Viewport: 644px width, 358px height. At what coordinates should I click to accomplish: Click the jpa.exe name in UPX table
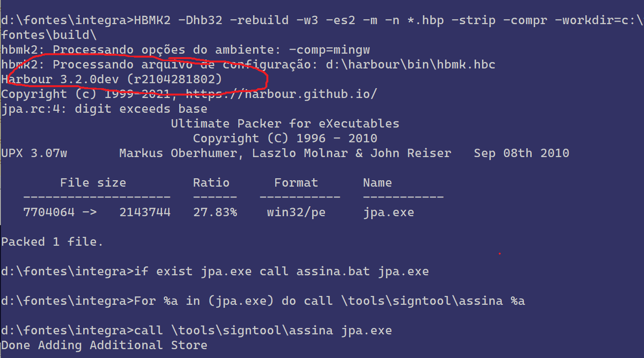pos(388,212)
